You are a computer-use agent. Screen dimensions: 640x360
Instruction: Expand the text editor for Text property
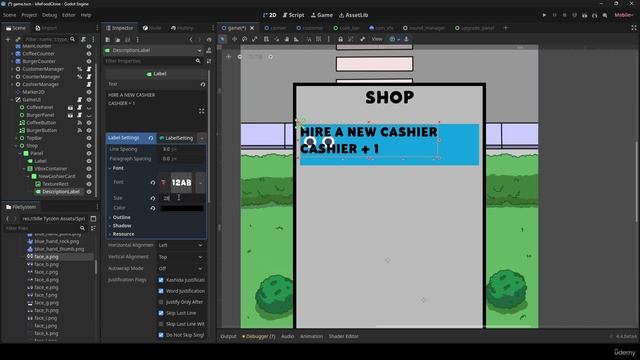202,111
